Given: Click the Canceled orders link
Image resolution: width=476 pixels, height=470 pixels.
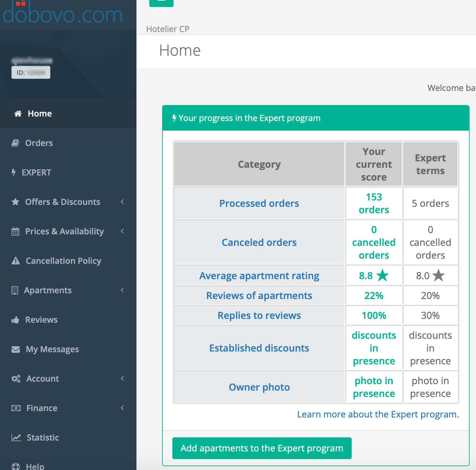Looking at the screenshot, I should (259, 242).
